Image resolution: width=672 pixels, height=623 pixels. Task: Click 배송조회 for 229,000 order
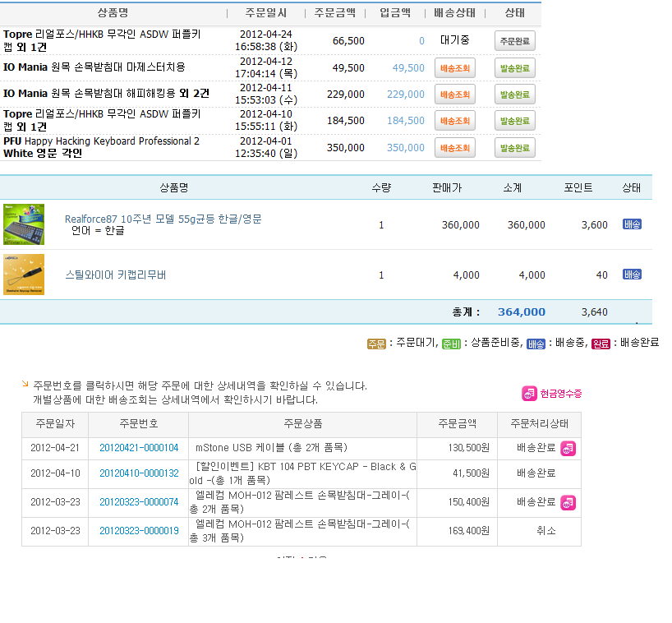455,95
